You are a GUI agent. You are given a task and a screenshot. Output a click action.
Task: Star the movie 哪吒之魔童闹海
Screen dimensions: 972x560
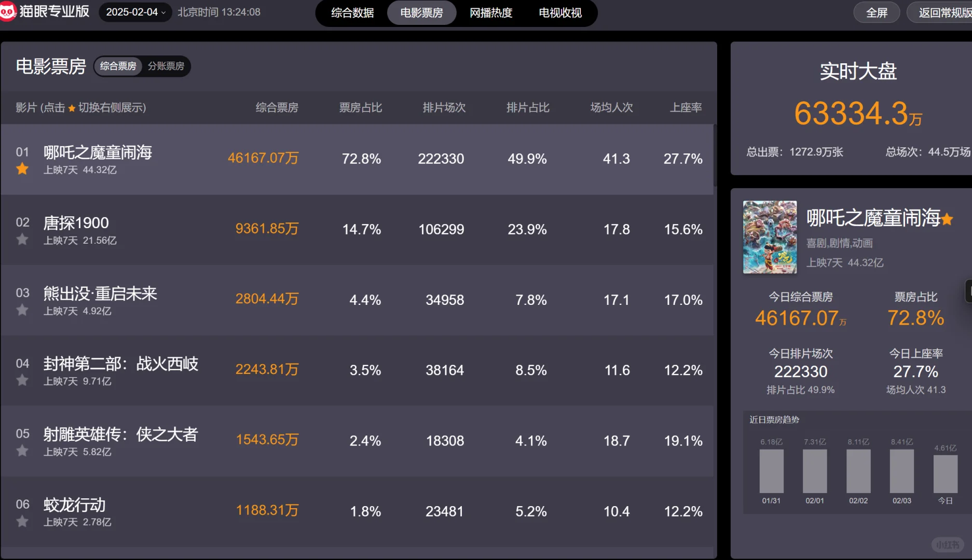point(22,169)
